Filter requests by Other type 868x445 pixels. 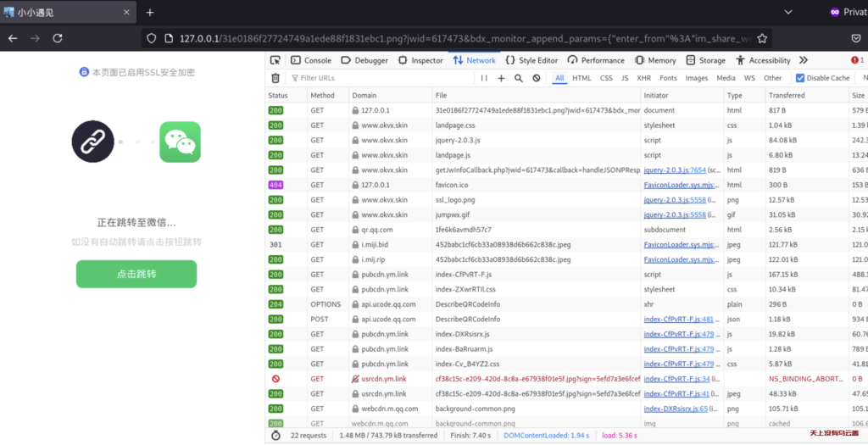pyautogui.click(x=773, y=78)
